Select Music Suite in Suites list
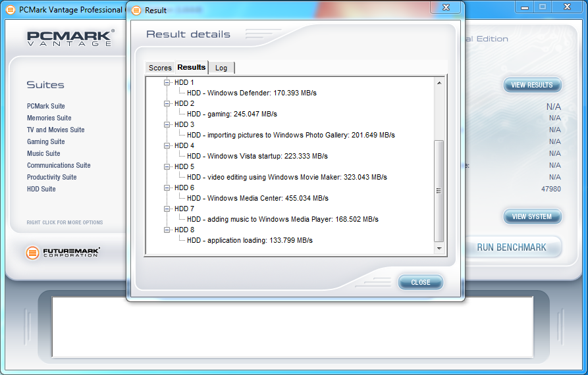This screenshot has width=588, height=375. click(x=43, y=153)
